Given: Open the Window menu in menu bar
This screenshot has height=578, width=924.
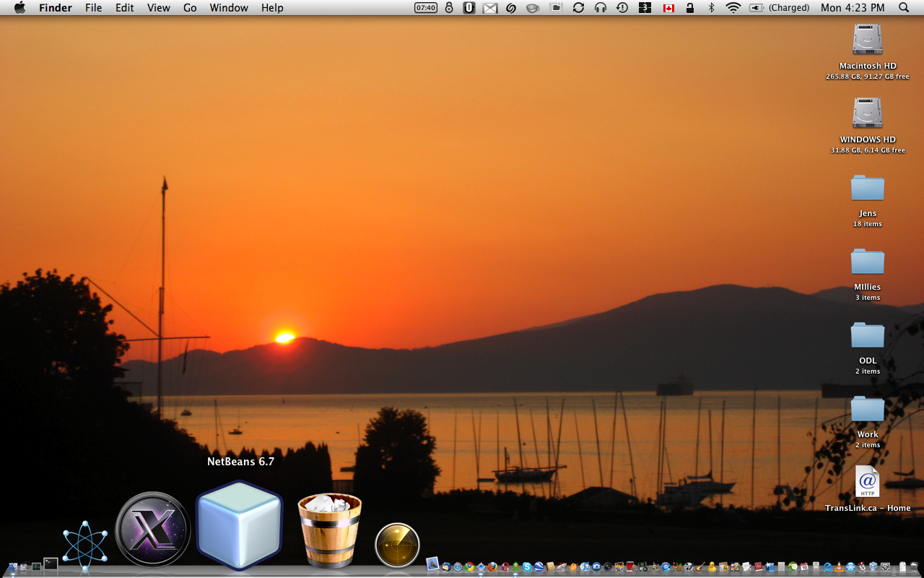Looking at the screenshot, I should (x=229, y=8).
